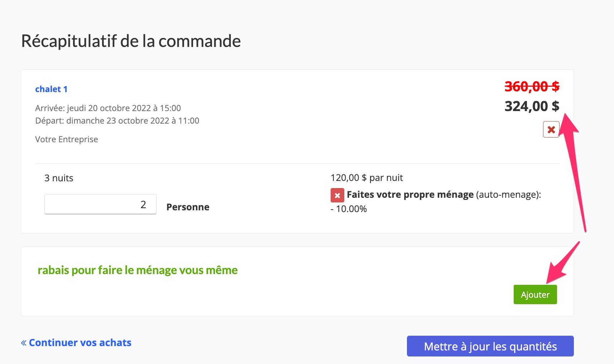The width and height of the screenshot is (614, 364).
Task: Click the - 10.00% discount value
Action: tap(349, 209)
